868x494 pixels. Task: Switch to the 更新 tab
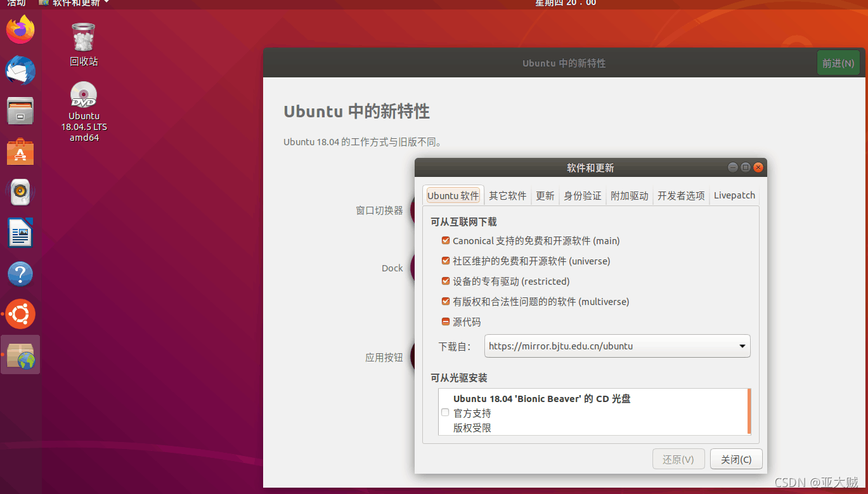point(545,196)
